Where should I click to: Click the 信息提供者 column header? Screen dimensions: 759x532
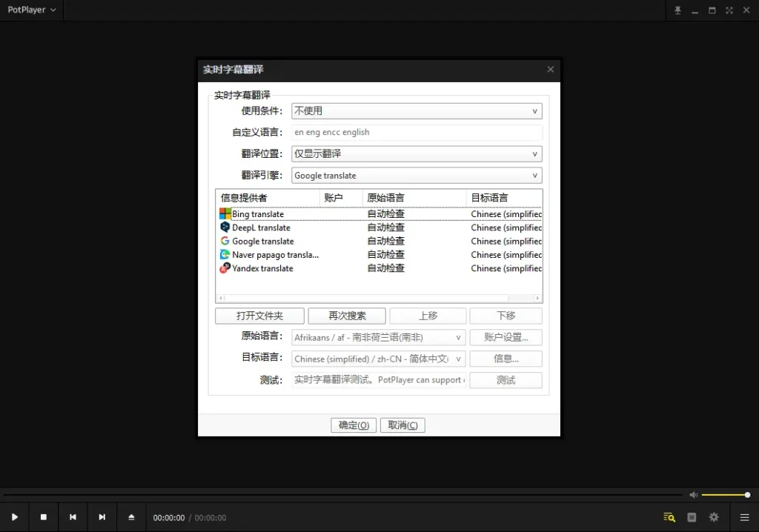(268, 198)
